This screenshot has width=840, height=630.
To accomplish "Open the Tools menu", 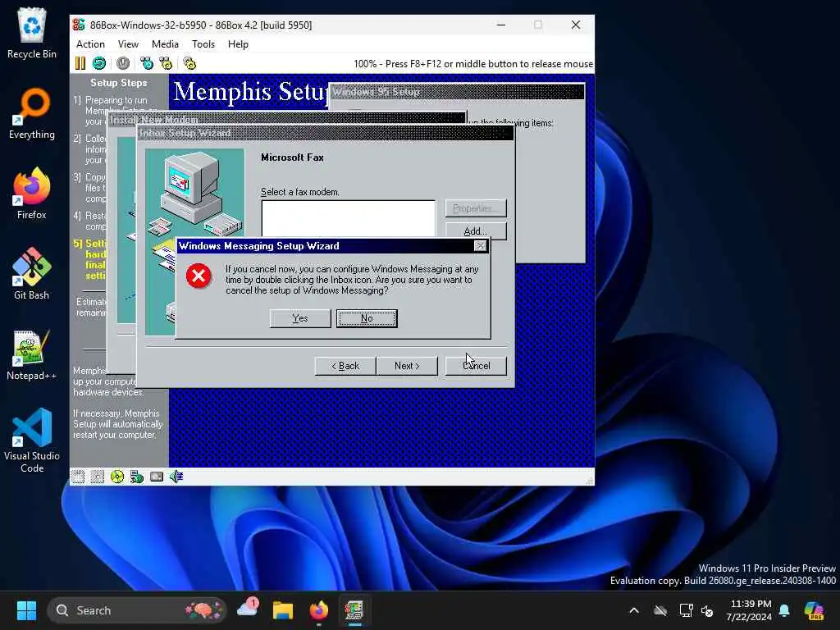I will (203, 44).
